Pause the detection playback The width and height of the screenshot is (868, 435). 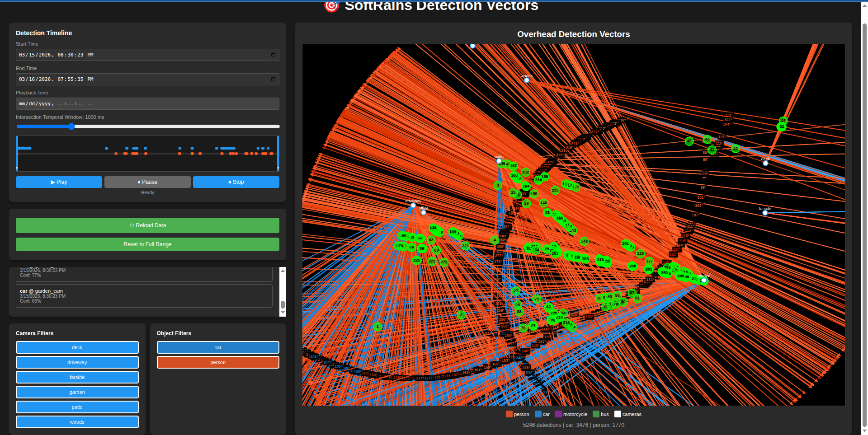(x=147, y=182)
